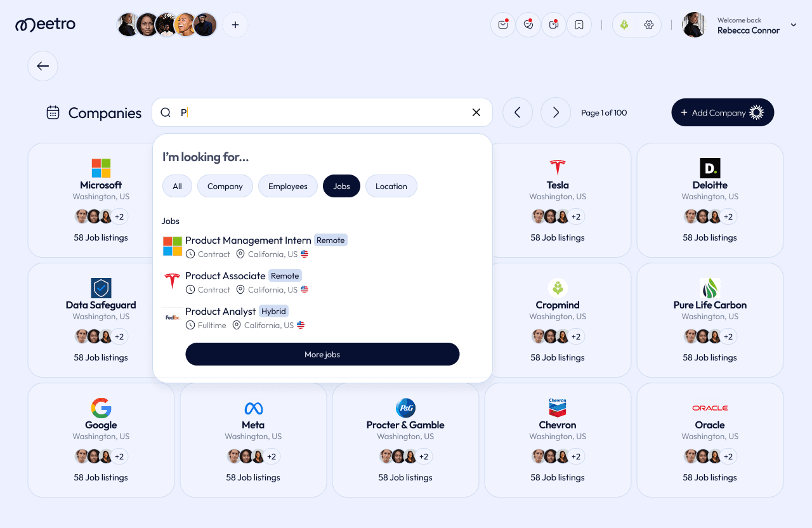Click the Meetro logo
The height and width of the screenshot is (528, 812).
pyautogui.click(x=46, y=25)
